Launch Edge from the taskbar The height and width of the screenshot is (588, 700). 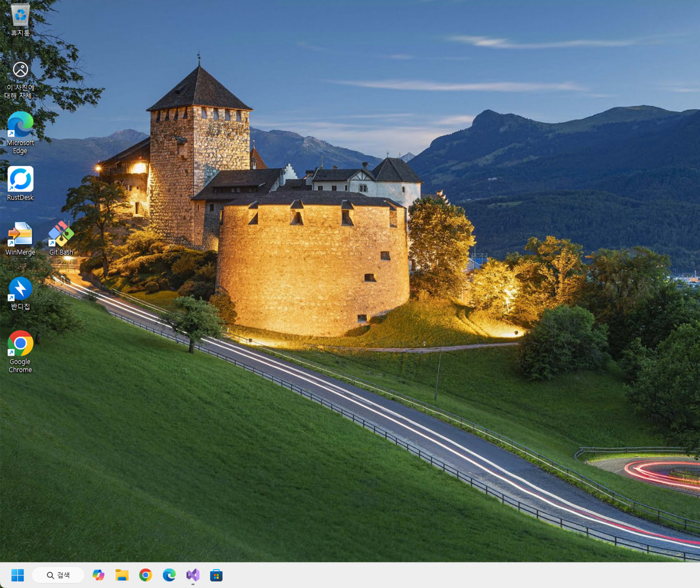(x=169, y=575)
